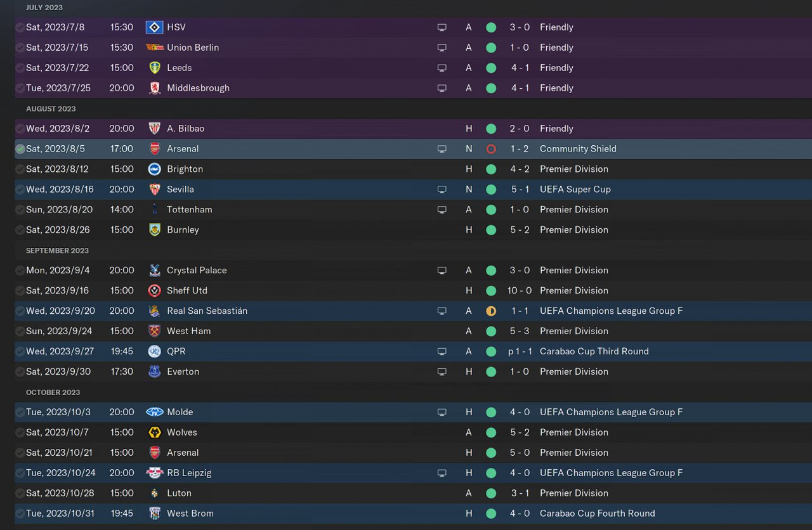Click the September 2023 month header
Screen dimensions: 812x530
click(x=57, y=250)
